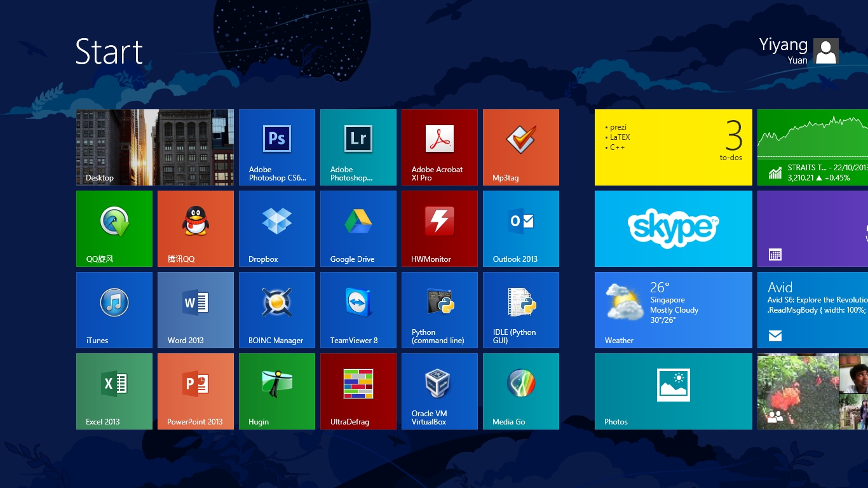Open BOINC Manager tile
The image size is (868, 488).
tap(277, 310)
